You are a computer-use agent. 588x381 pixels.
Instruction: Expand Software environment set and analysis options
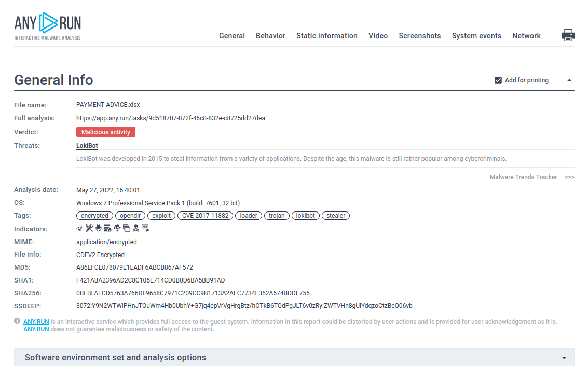pos(564,358)
